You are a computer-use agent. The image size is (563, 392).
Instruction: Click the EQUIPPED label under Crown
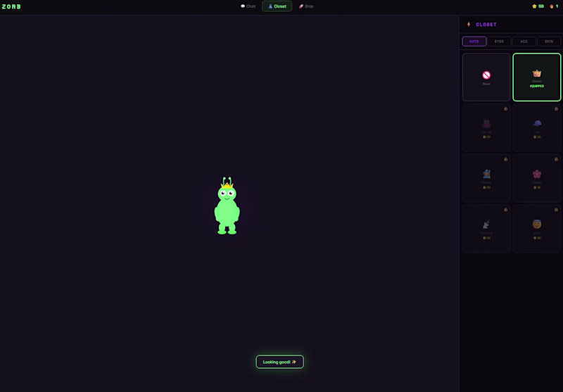click(x=537, y=86)
